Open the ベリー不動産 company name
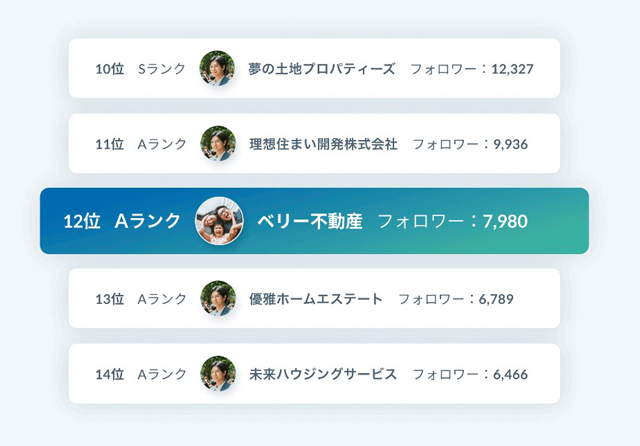The width and height of the screenshot is (640, 446). [310, 221]
